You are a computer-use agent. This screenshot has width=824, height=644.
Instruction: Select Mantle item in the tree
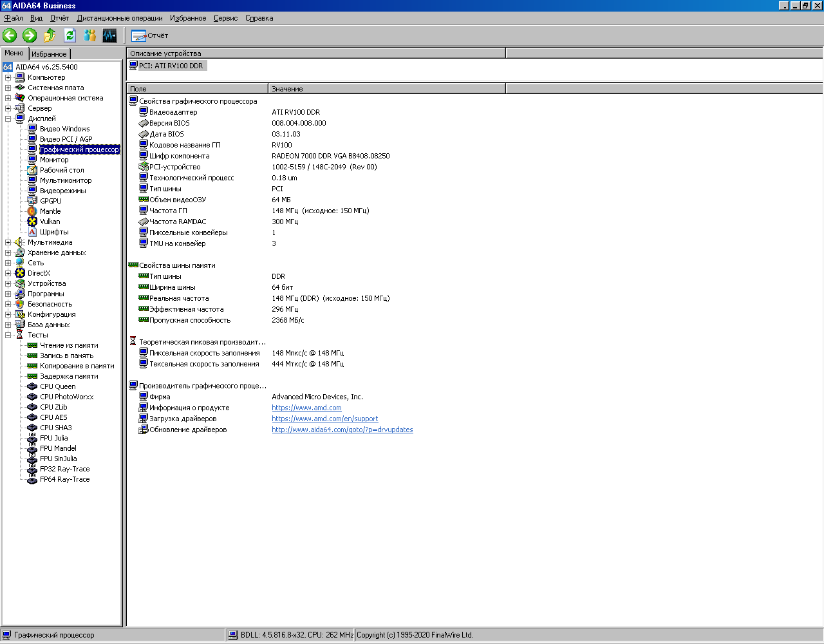(50, 211)
